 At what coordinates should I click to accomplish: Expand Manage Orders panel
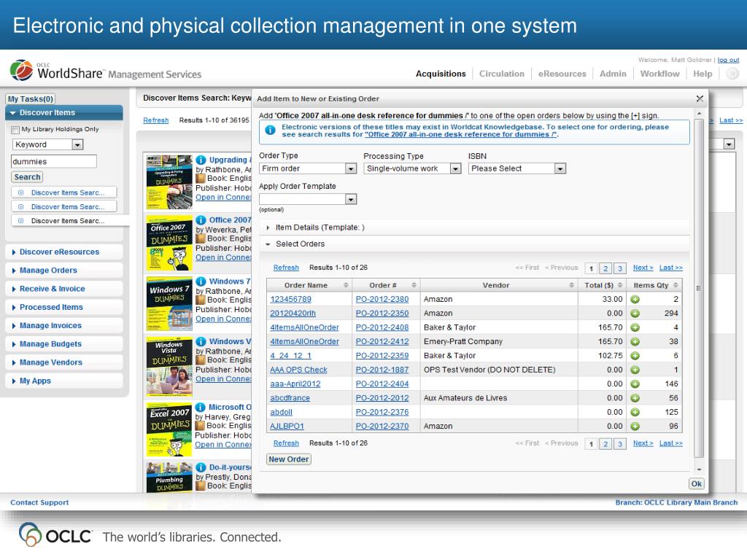64,271
